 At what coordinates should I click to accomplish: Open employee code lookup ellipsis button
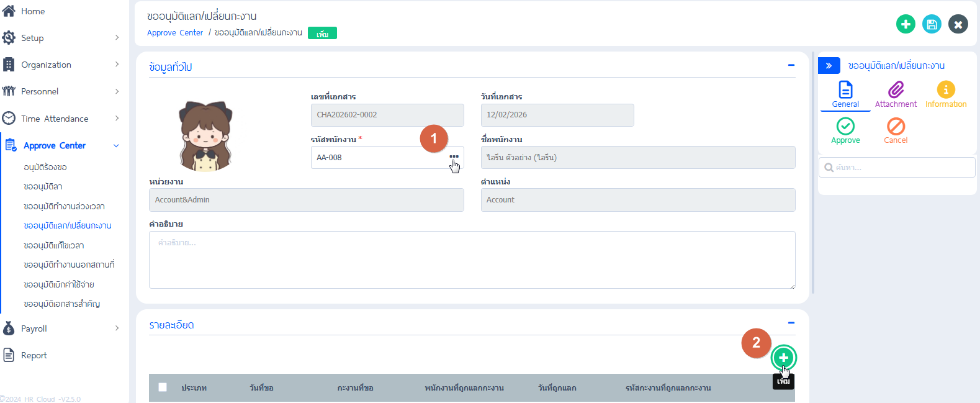point(454,157)
